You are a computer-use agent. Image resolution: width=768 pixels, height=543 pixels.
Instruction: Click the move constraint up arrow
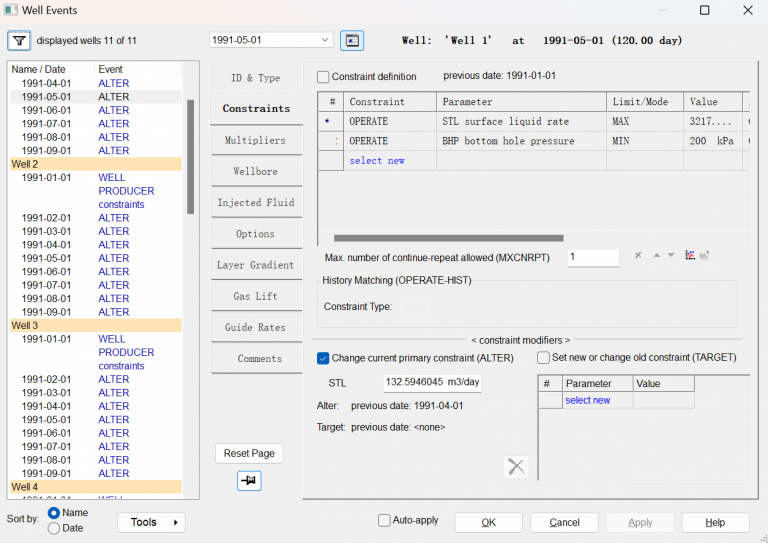pos(656,256)
